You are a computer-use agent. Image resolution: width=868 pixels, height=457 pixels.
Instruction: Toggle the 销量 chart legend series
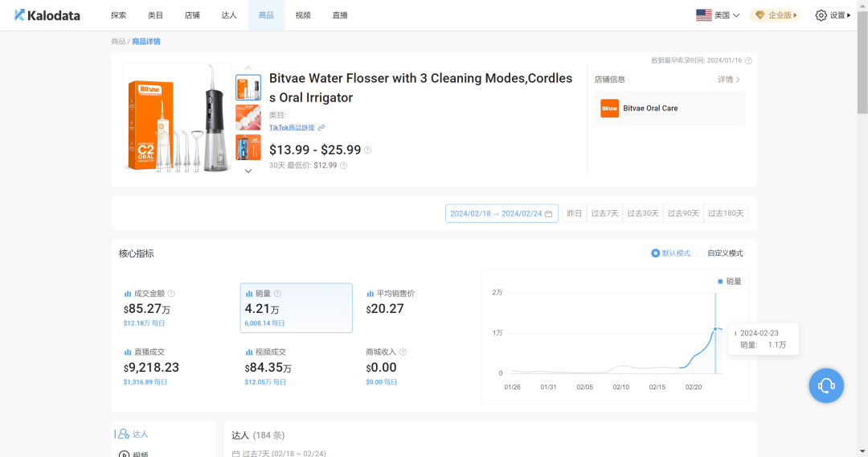pos(729,282)
